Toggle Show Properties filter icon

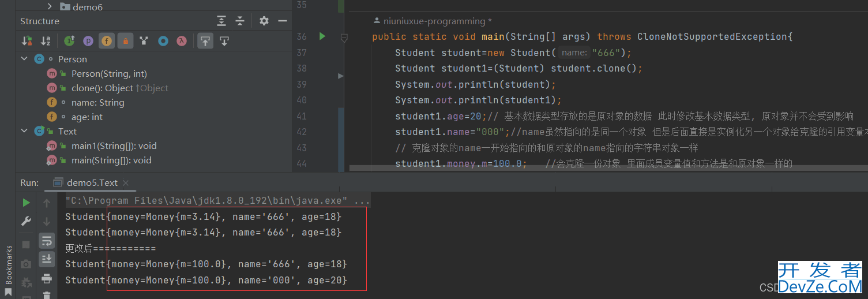coord(88,41)
